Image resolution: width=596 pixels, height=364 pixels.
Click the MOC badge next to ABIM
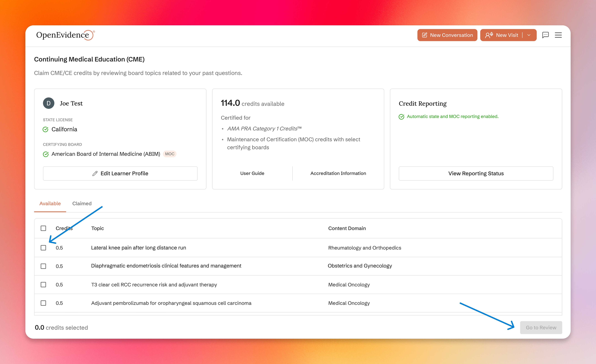[x=170, y=154]
